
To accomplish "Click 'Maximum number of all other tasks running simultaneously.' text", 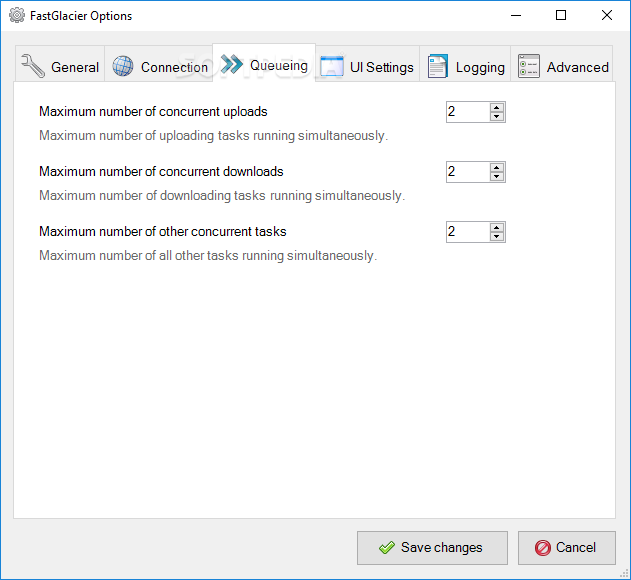I will click(208, 256).
